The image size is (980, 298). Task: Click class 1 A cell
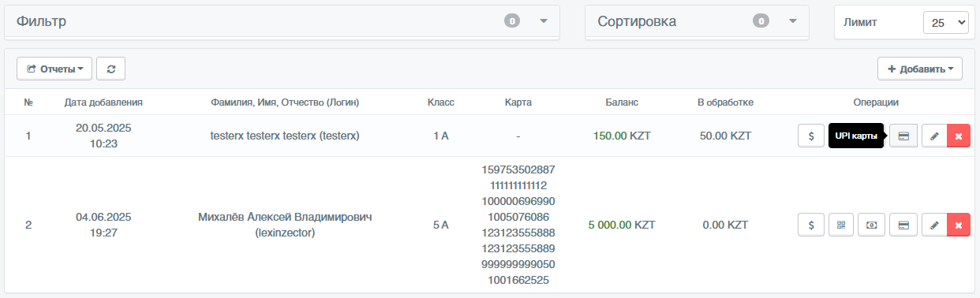(x=441, y=136)
